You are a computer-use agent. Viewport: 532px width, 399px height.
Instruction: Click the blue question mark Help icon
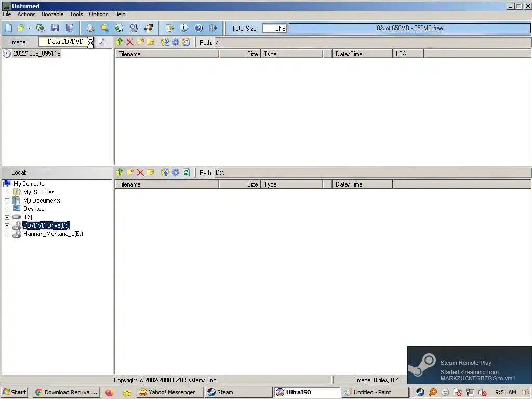(198, 28)
